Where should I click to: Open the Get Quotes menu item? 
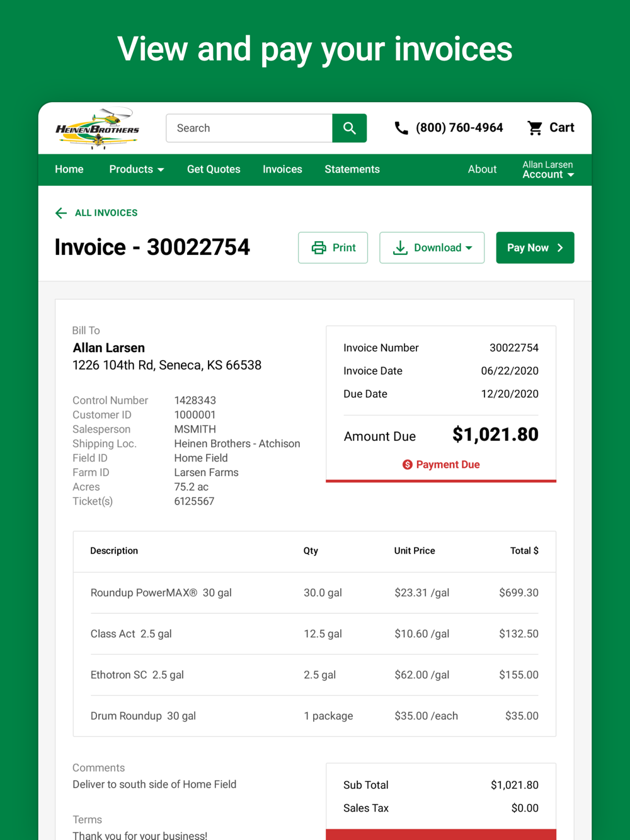(214, 169)
